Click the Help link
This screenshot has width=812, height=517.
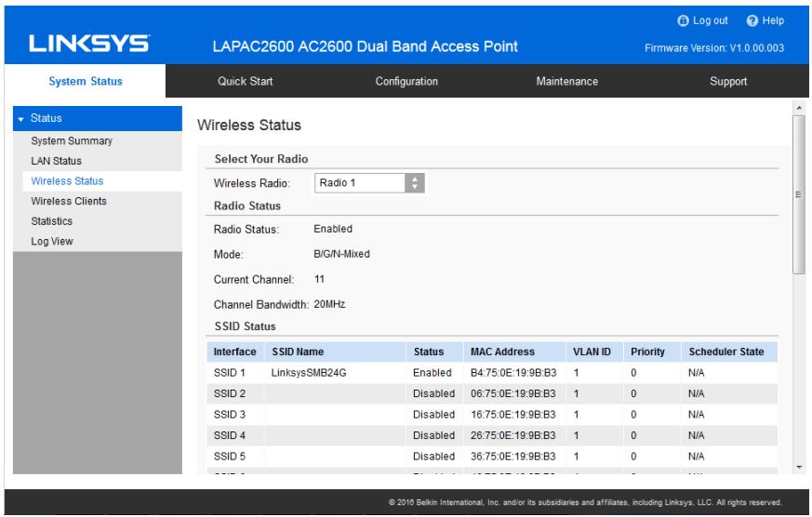[x=773, y=20]
